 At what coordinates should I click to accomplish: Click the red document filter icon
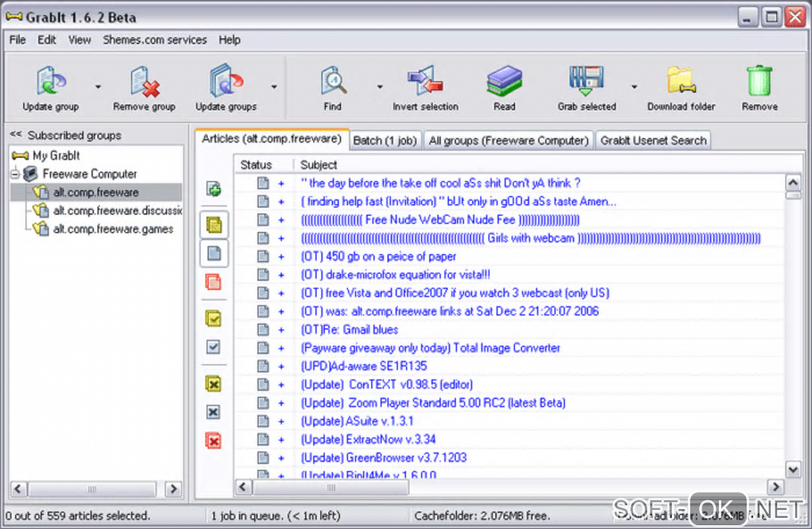213,282
